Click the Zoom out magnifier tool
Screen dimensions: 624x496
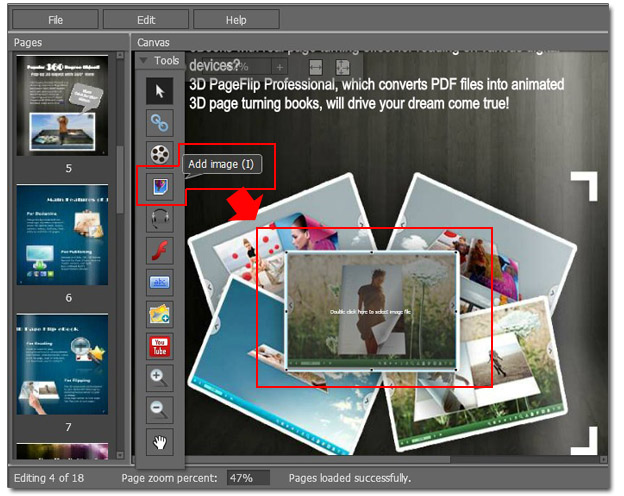[160, 410]
